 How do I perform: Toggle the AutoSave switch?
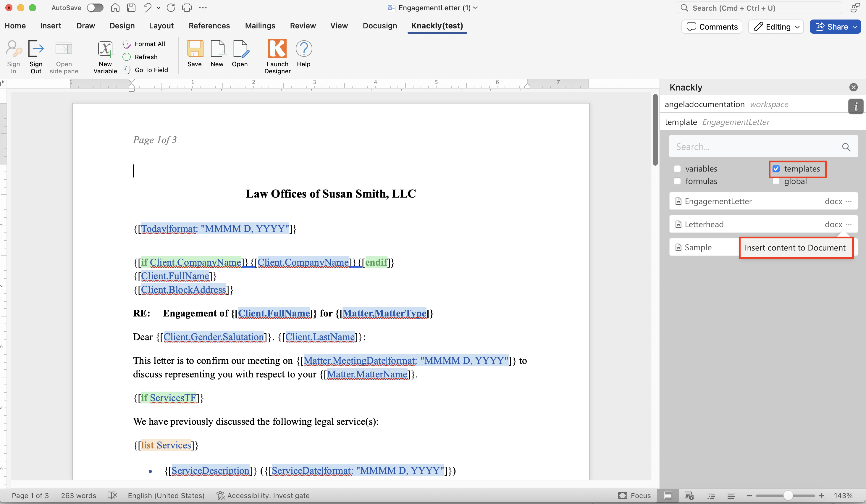[95, 8]
